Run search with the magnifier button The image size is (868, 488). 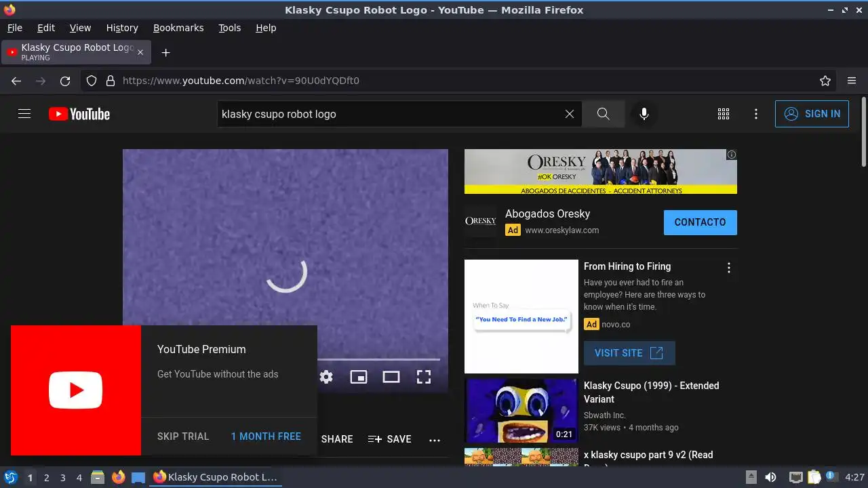[604, 114]
